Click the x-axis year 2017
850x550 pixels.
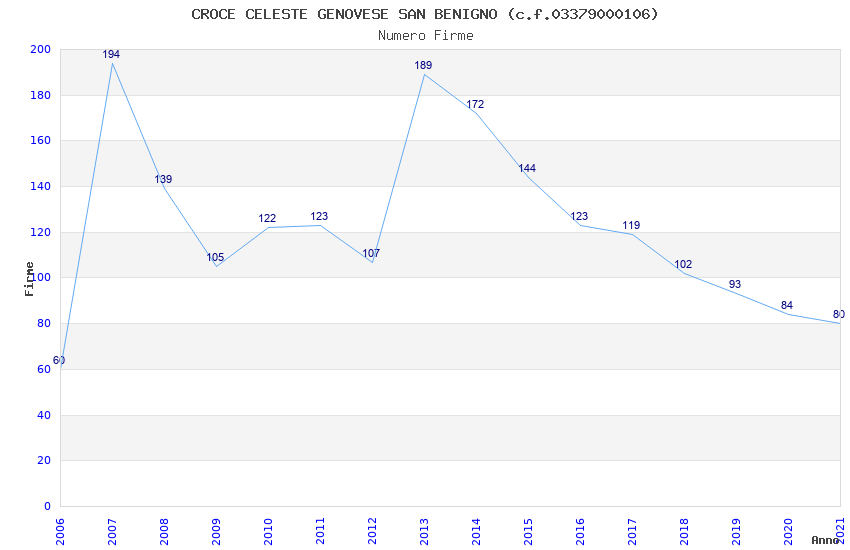[633, 531]
